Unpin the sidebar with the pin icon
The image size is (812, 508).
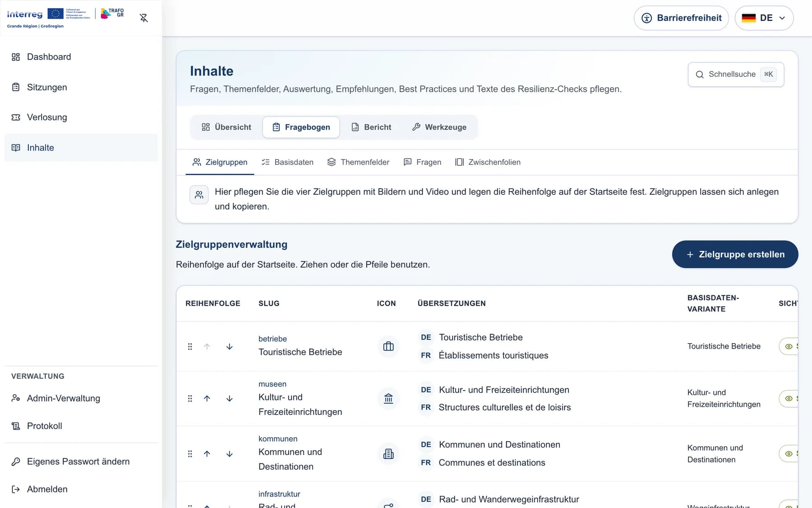click(x=144, y=18)
